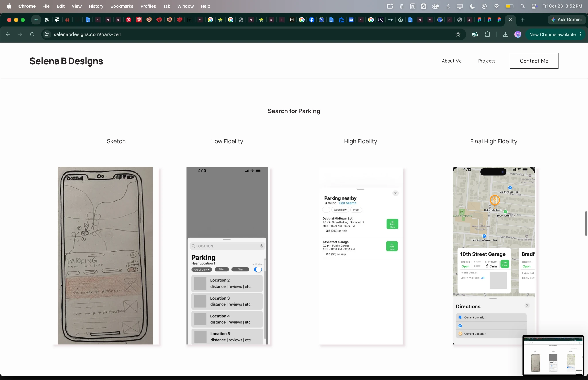Open Creative Cloud menu bar icon
The height and width of the screenshot is (380, 588).
[x=436, y=6]
